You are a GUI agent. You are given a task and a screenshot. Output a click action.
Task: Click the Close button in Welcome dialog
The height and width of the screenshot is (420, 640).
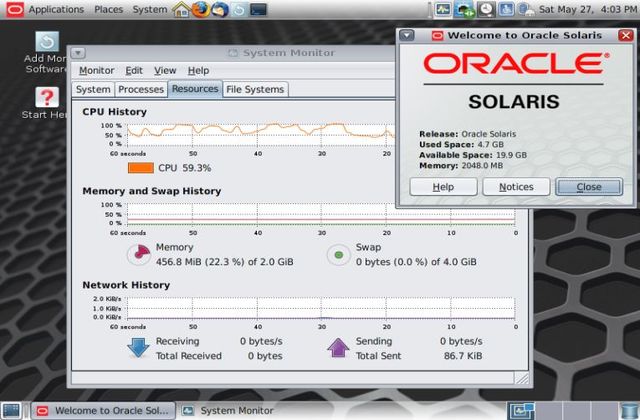(x=589, y=187)
